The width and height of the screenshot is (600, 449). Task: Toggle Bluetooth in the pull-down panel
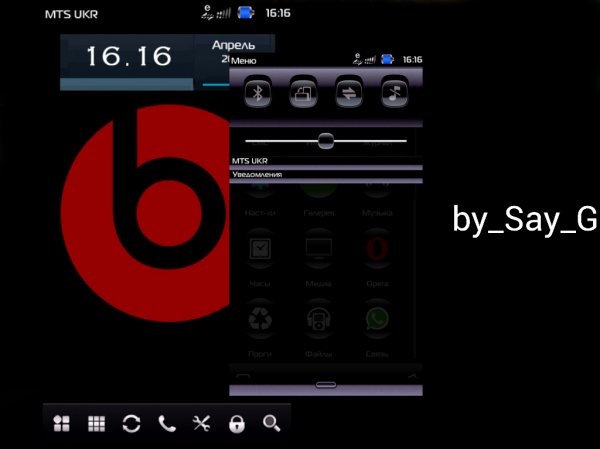(x=258, y=92)
